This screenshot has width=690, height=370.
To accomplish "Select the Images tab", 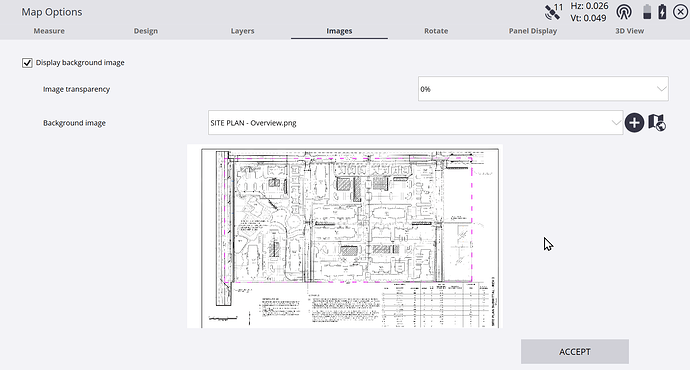I will tap(339, 31).
